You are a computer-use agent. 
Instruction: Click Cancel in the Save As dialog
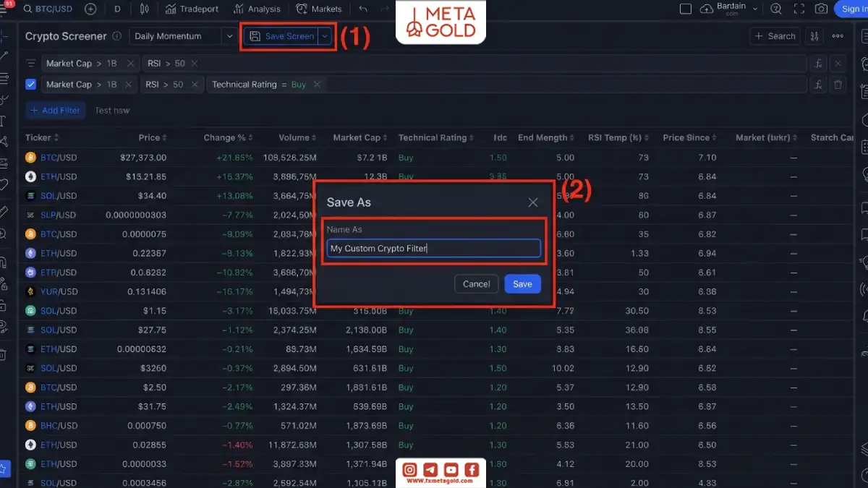point(476,284)
